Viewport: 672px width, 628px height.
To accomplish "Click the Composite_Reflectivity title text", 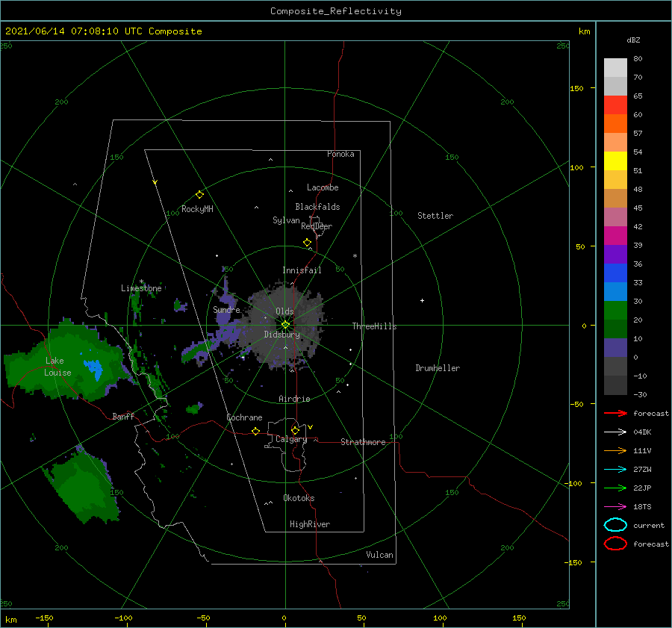I will pyautogui.click(x=336, y=11).
